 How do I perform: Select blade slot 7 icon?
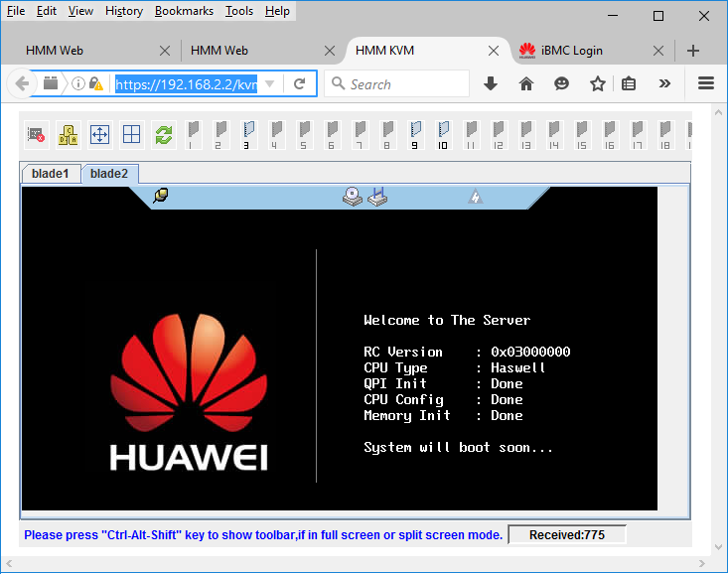point(361,135)
